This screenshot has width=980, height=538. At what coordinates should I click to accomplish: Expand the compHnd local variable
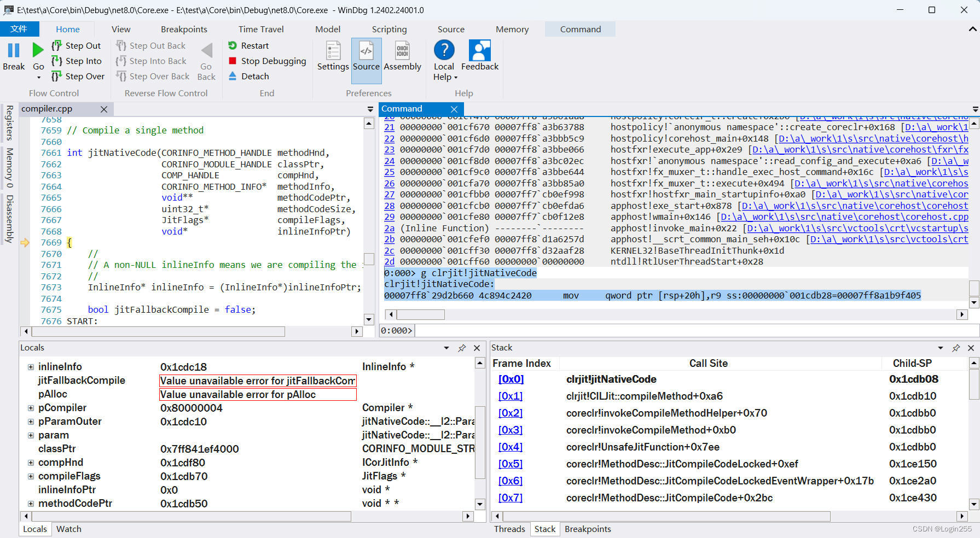click(31, 463)
